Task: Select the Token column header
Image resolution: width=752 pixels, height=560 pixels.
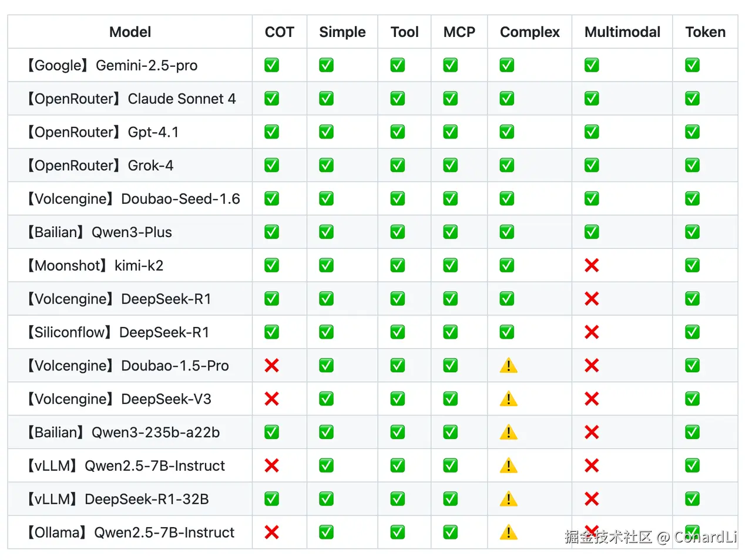Action: click(705, 32)
